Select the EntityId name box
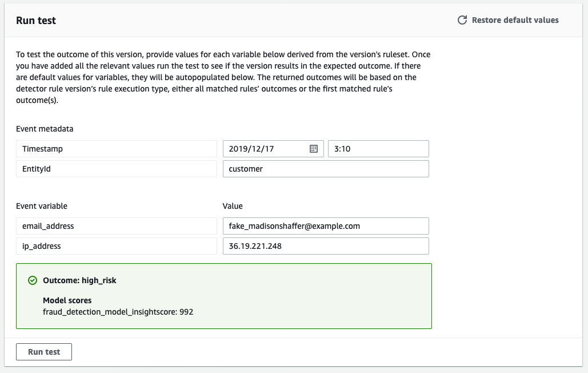The height and width of the screenshot is (373, 588). coord(116,169)
